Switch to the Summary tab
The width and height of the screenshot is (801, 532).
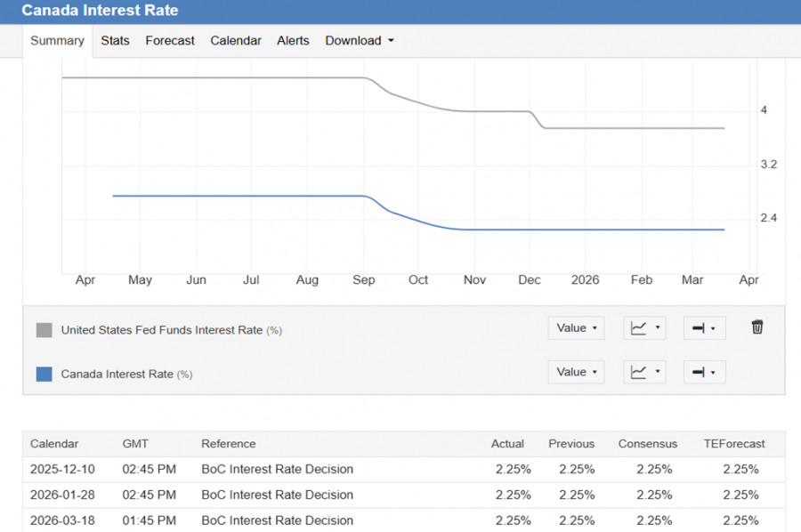pos(57,41)
